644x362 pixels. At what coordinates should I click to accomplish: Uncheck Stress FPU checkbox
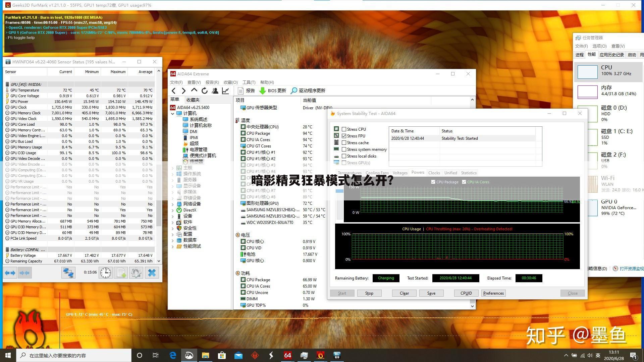coord(344,136)
